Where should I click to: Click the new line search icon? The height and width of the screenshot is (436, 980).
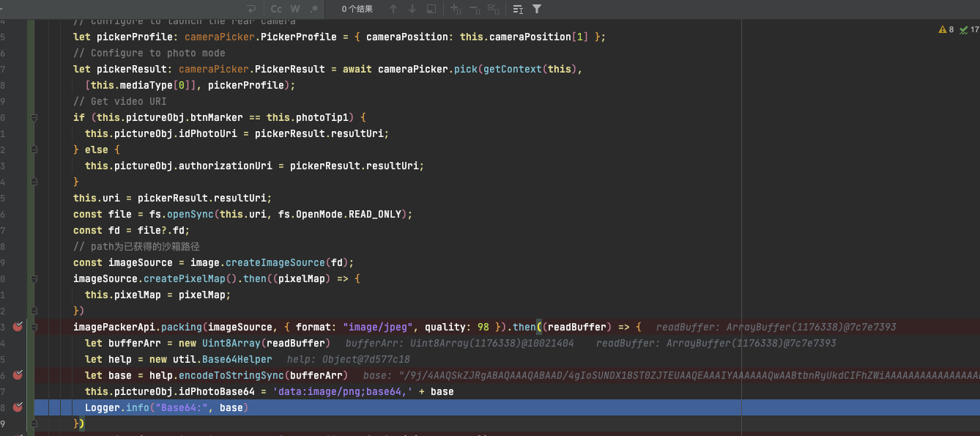pos(252,9)
